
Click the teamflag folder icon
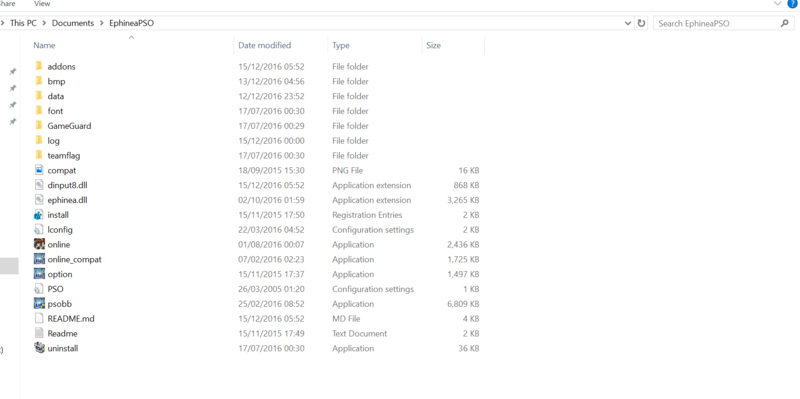[39, 155]
